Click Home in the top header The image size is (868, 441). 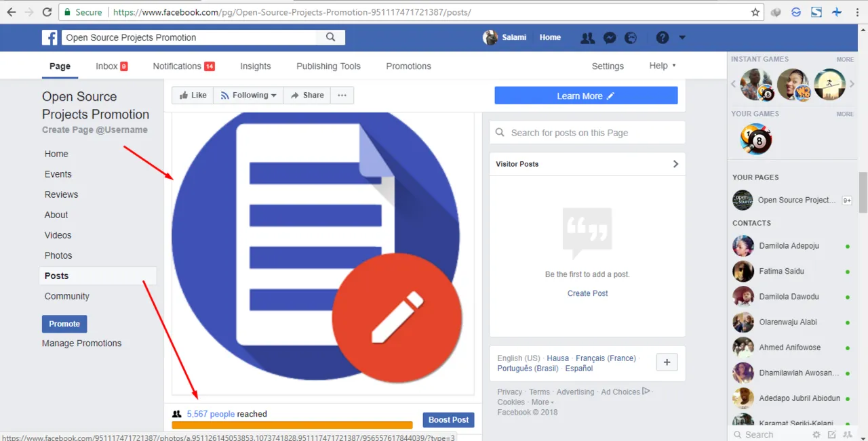[x=550, y=37]
